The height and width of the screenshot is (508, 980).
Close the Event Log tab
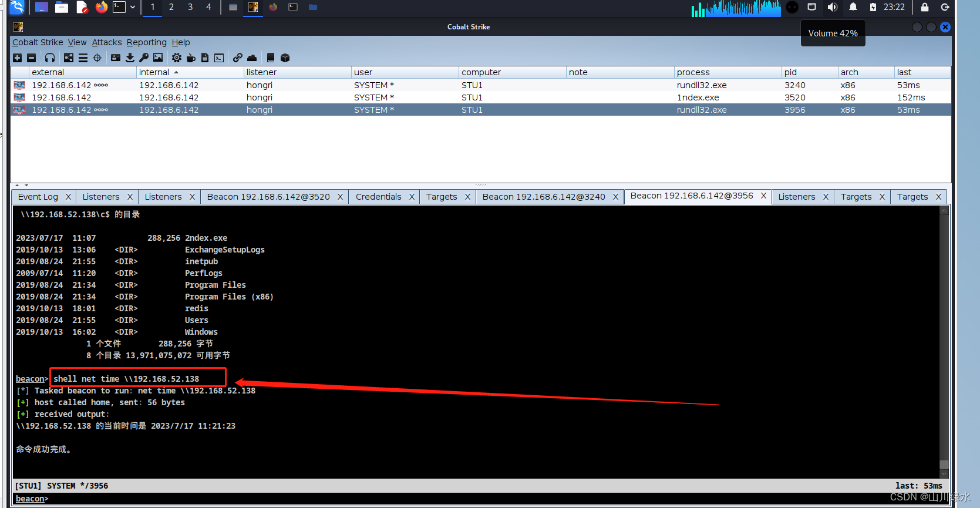[68, 197]
